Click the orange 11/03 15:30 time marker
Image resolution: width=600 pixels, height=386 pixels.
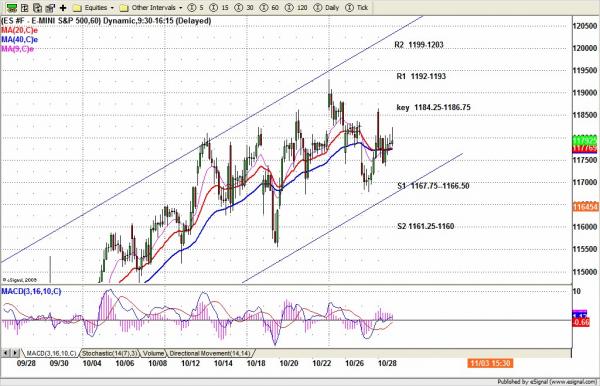tap(490, 363)
